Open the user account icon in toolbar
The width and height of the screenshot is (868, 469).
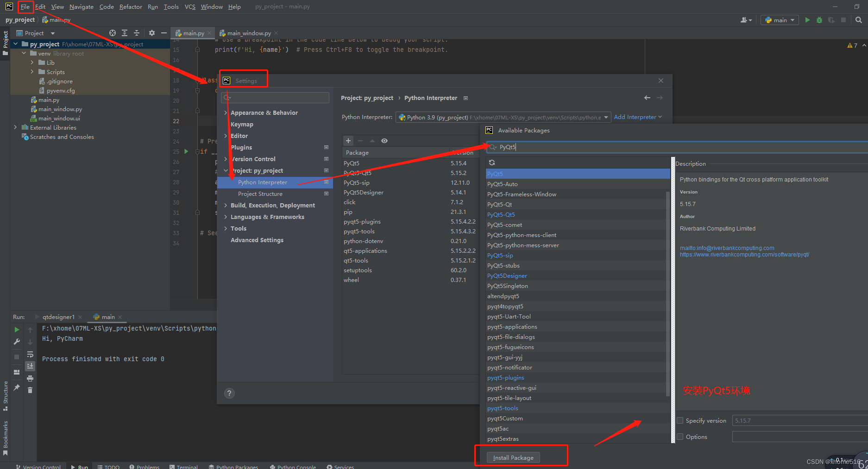[746, 20]
